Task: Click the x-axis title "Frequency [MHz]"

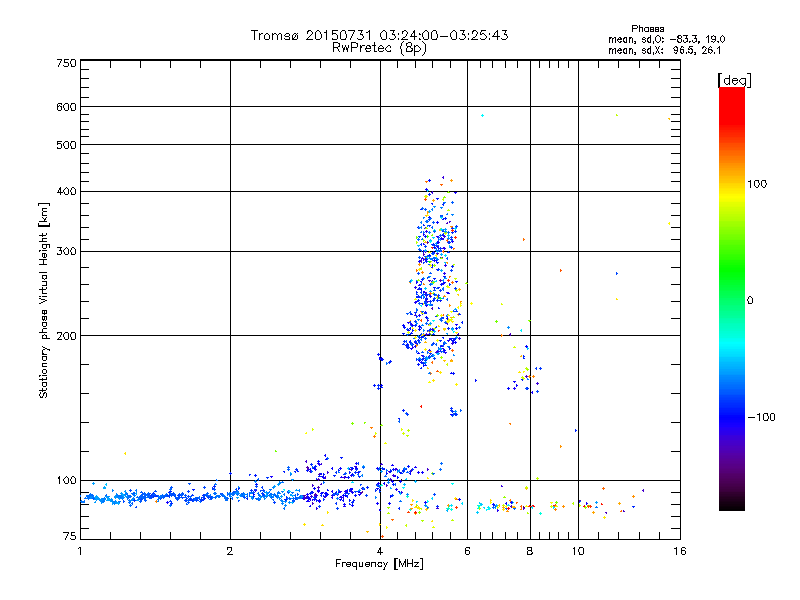Action: [x=379, y=564]
